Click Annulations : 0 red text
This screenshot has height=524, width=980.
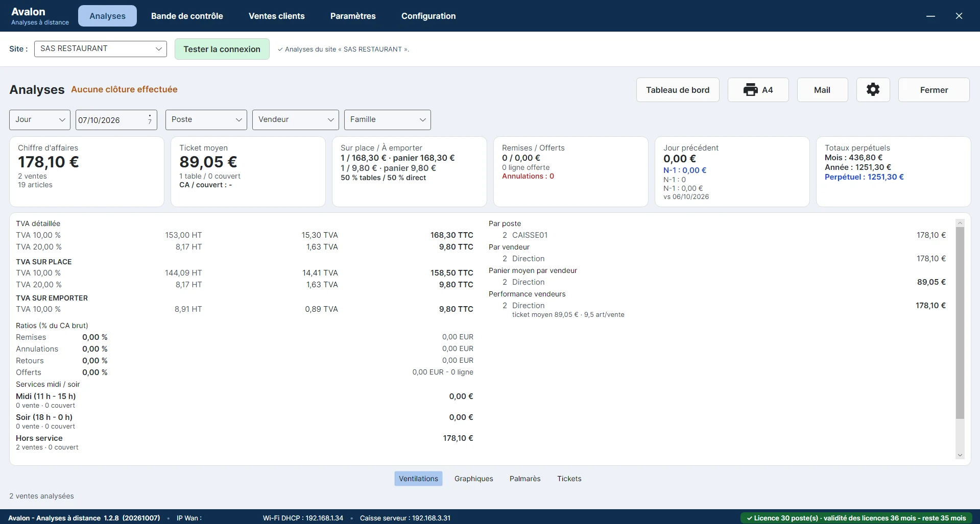[x=528, y=176]
